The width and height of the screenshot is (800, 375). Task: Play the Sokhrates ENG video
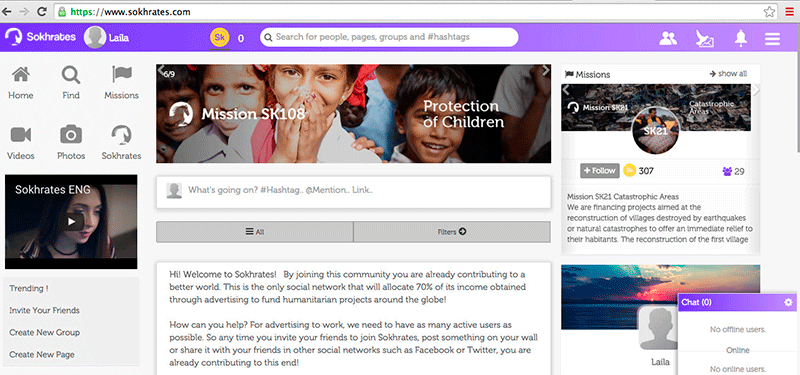71,221
